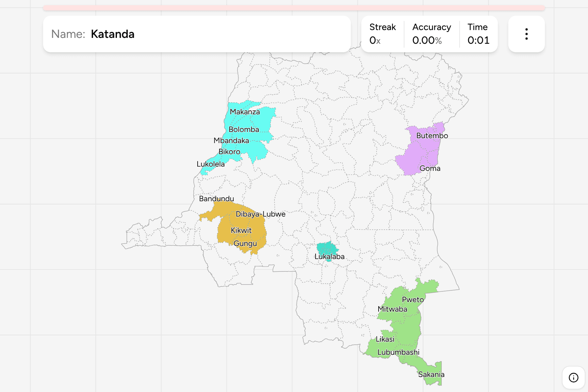Screen dimensions: 588x392
Task: Select the Kikwit label
Action: [x=241, y=230]
